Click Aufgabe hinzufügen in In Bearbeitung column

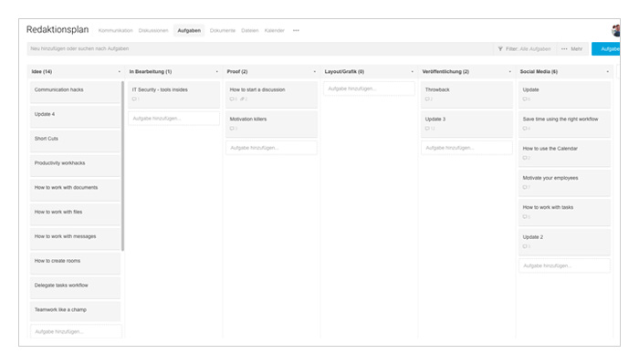pyautogui.click(x=173, y=119)
